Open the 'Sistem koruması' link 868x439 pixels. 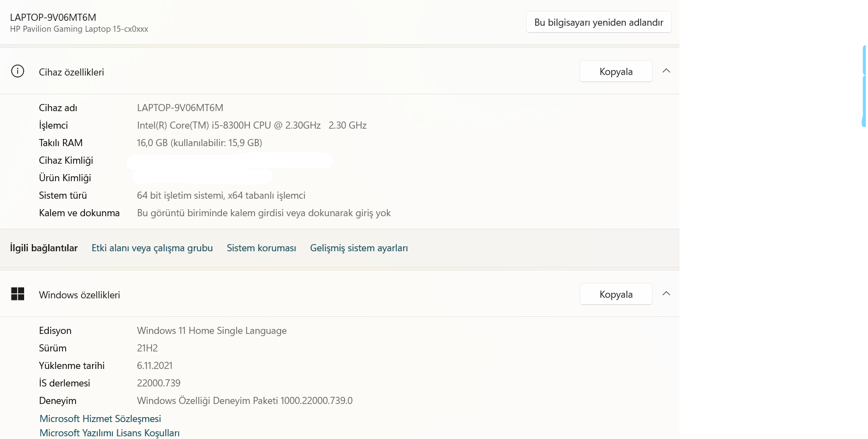(261, 248)
